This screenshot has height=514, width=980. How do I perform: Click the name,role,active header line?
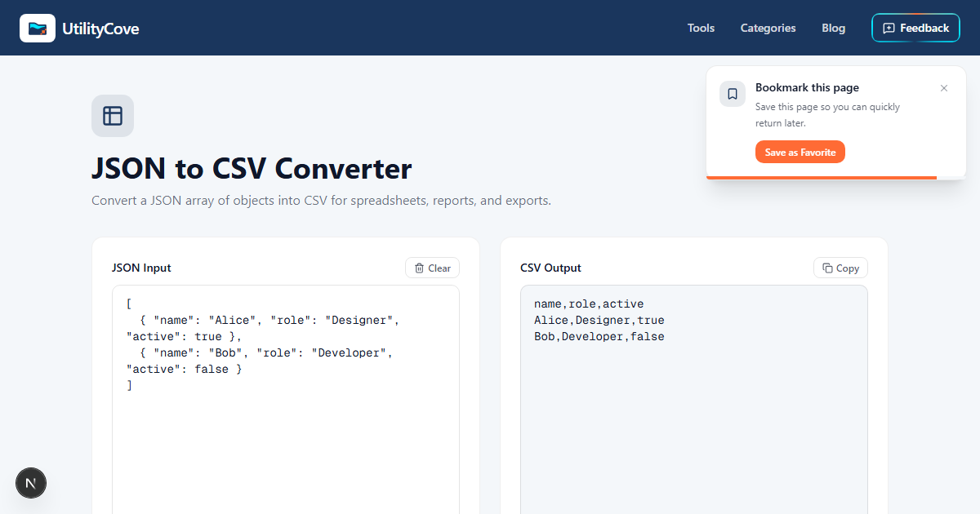(x=589, y=304)
